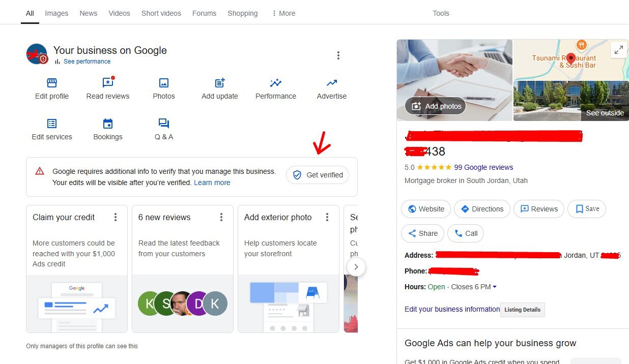Click the Get verified button

(x=318, y=175)
